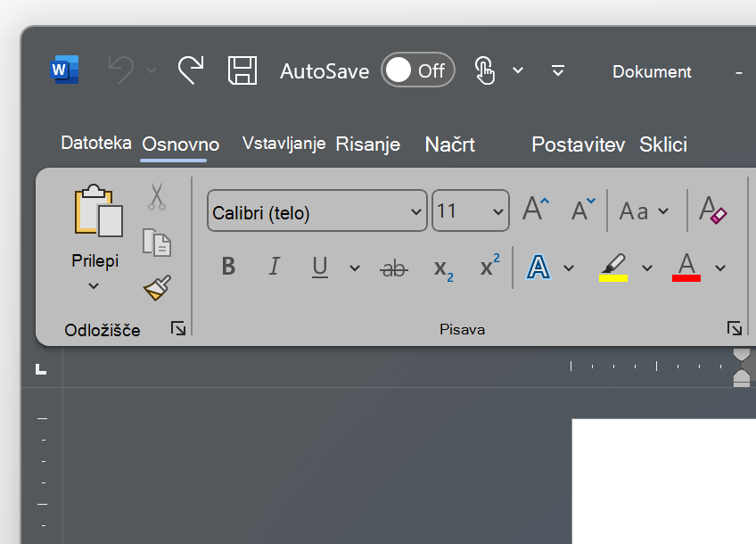Switch to the Osnovno tab
756x544 pixels.
[x=181, y=144]
